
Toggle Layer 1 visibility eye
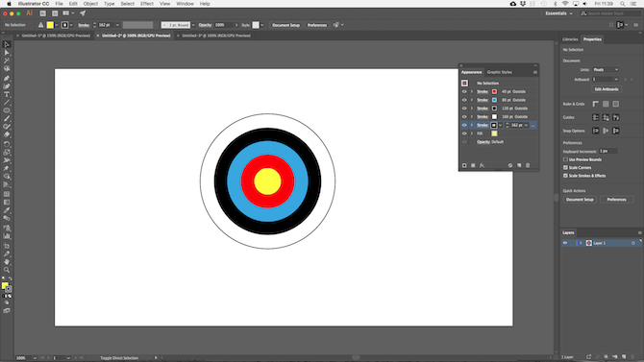point(565,243)
